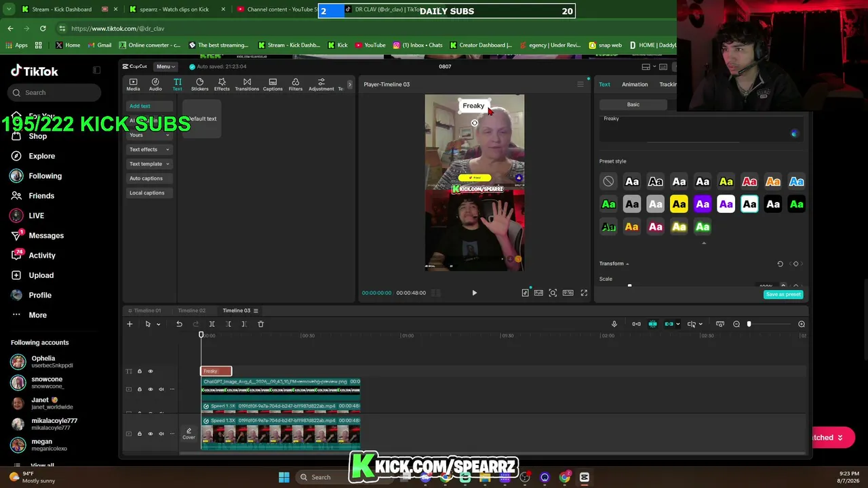868x488 pixels.
Task: Open the player fullscreen icon
Action: point(584,293)
